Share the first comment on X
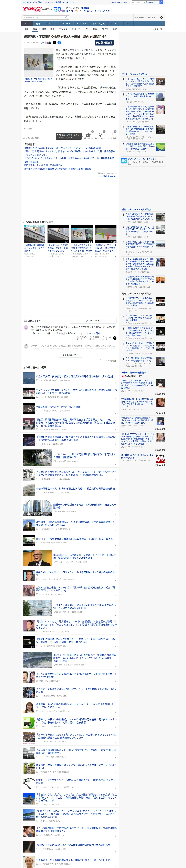The image size is (186, 868). [x=114, y=338]
